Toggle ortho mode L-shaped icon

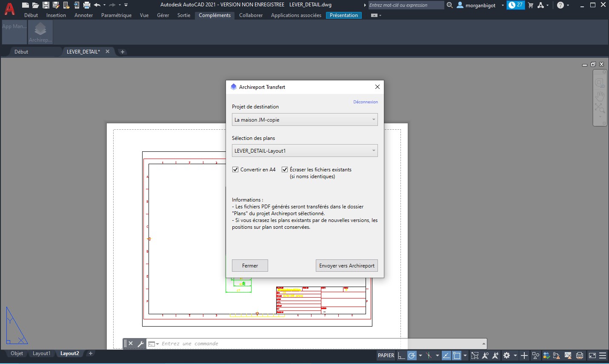pyautogui.click(x=401, y=355)
